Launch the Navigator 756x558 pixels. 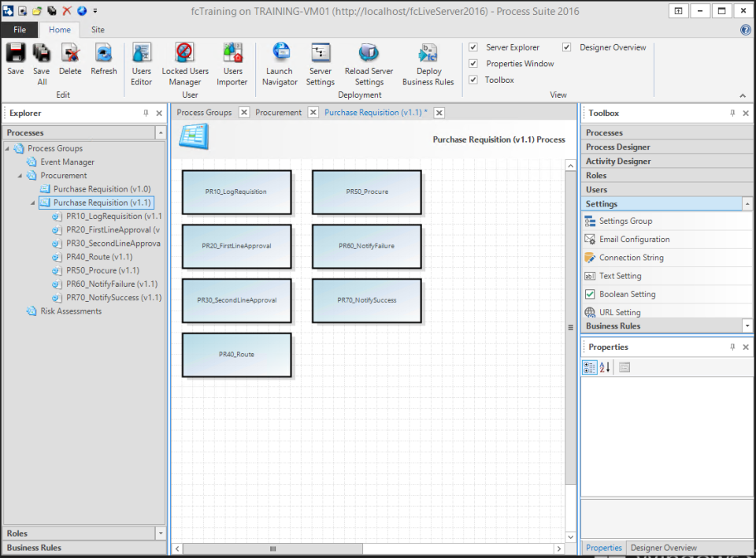click(280, 63)
